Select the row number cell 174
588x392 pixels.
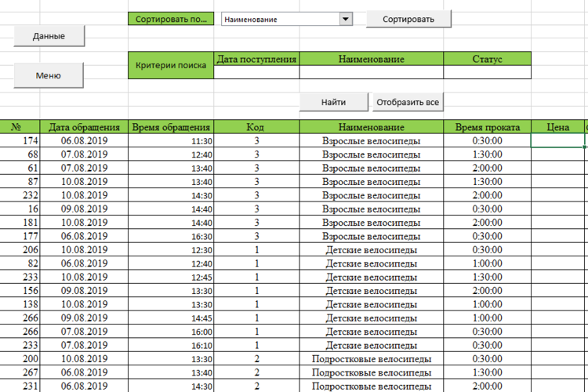[x=20, y=140]
